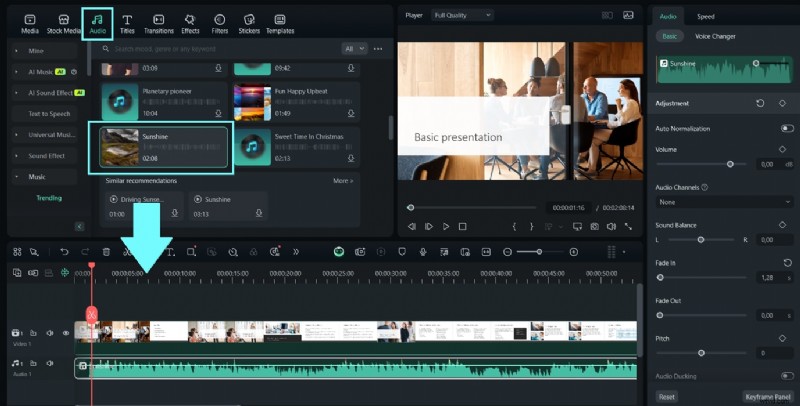The image size is (800, 406).
Task: Undo the last action in timeline
Action: point(64,252)
